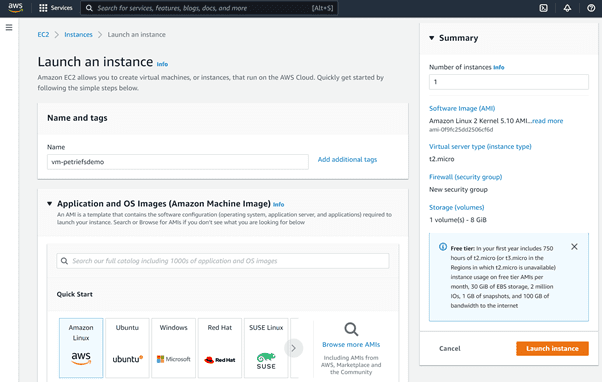The image size is (602, 382).
Task: Open Browse more AMIs link
Action: [x=351, y=344]
